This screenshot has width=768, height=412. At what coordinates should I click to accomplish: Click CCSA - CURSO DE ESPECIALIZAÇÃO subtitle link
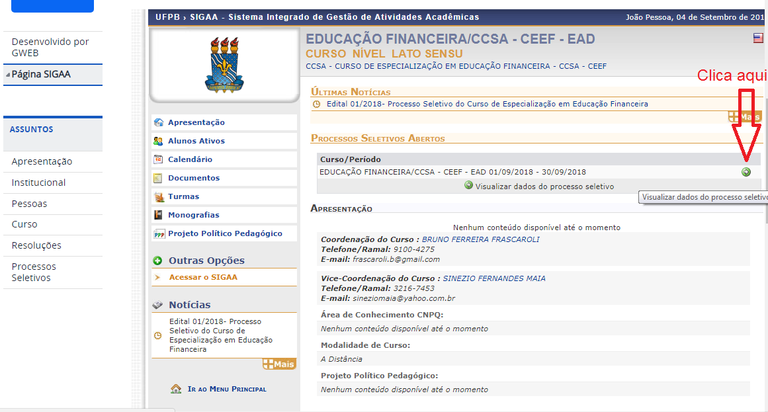(456, 66)
